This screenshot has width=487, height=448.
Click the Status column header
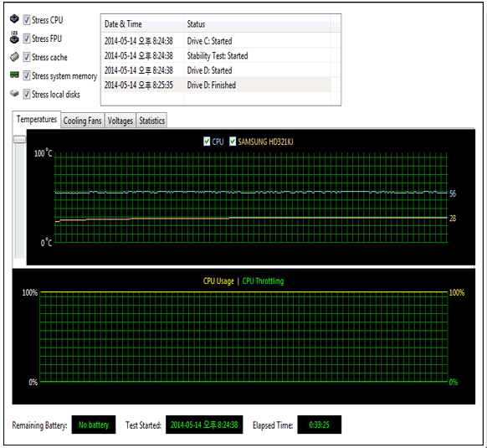257,24
